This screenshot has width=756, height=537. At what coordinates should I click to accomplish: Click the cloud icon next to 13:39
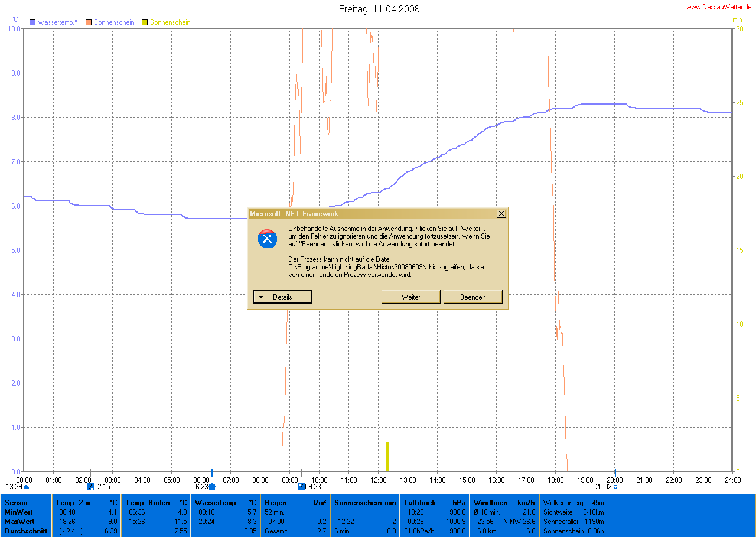tap(26, 487)
